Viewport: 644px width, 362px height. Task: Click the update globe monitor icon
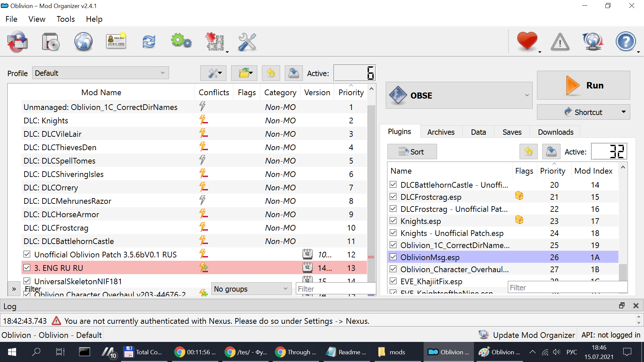tap(593, 42)
